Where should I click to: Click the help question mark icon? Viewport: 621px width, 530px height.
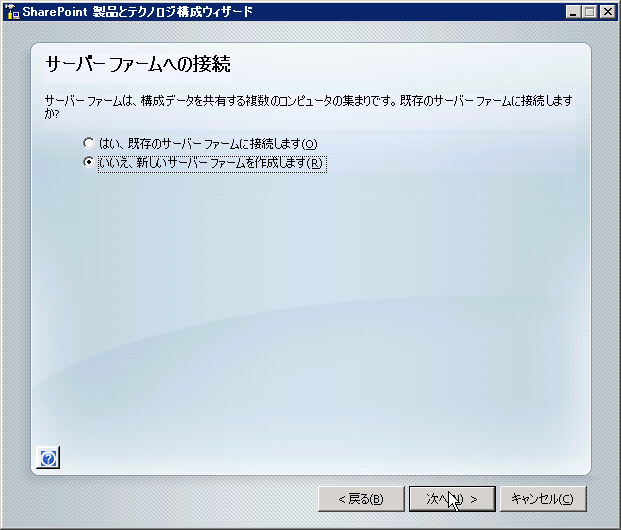coord(48,457)
